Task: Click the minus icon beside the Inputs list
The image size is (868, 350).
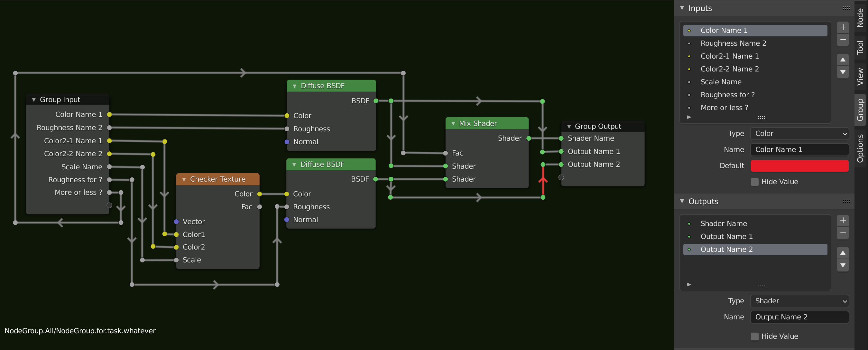Action: point(843,40)
